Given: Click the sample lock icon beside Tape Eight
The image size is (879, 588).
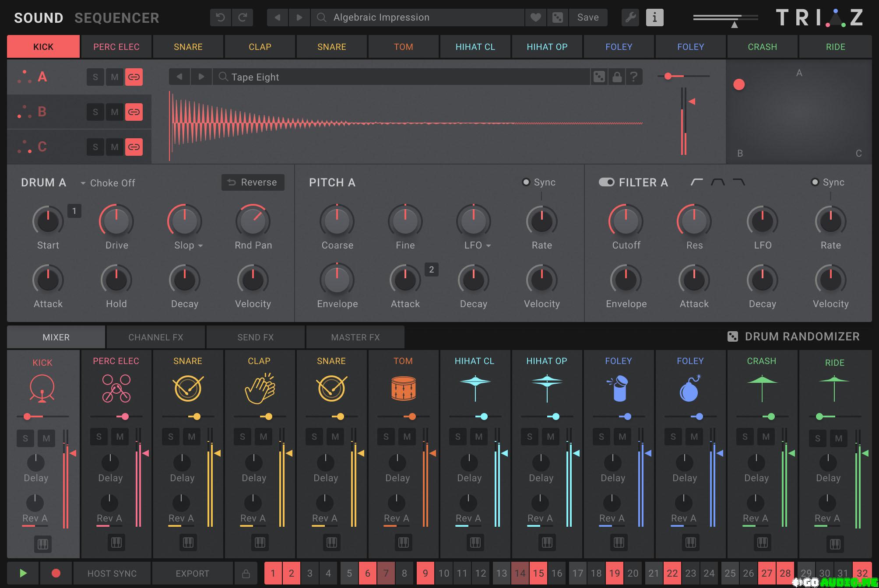Looking at the screenshot, I should click(x=617, y=77).
